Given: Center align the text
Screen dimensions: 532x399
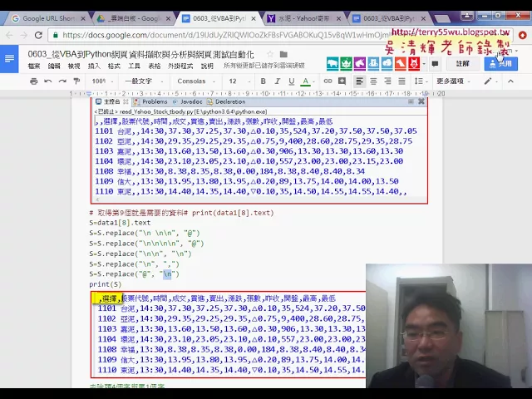Looking at the screenshot, I should coord(373,81).
